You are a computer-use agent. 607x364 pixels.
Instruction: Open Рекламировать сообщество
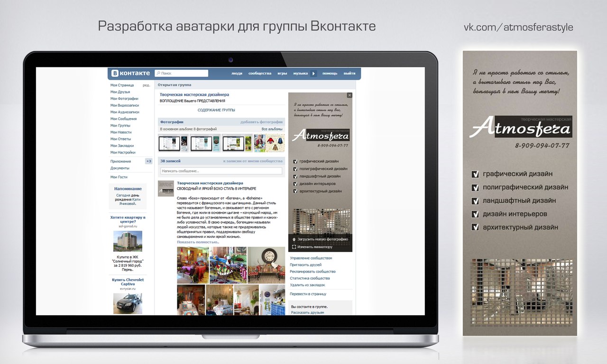click(313, 272)
